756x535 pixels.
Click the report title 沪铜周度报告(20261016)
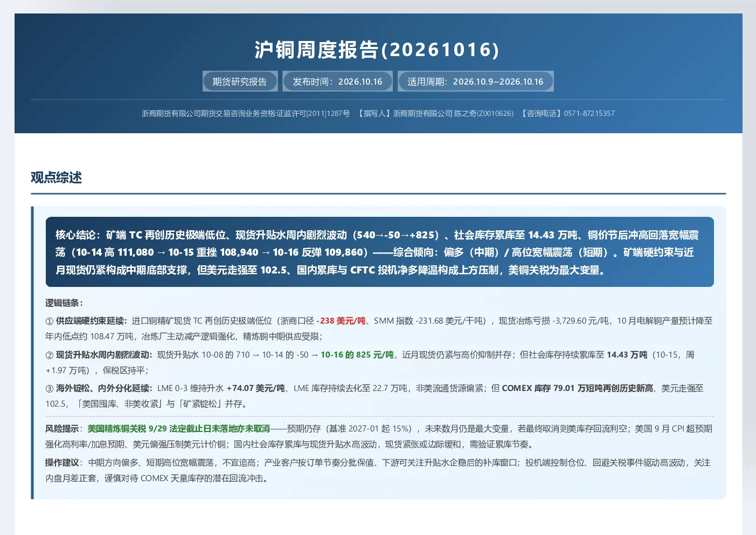(x=377, y=50)
